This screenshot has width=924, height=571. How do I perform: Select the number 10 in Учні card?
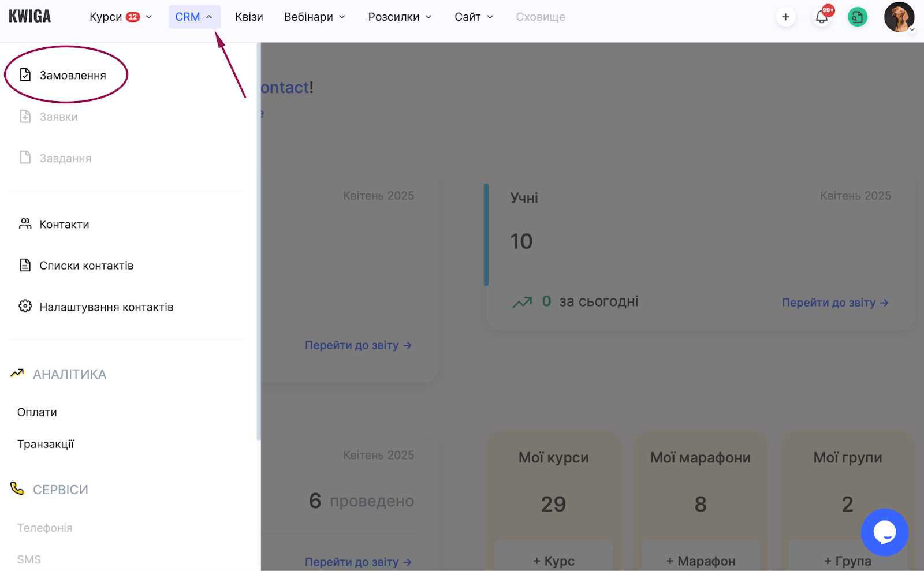pyautogui.click(x=521, y=241)
